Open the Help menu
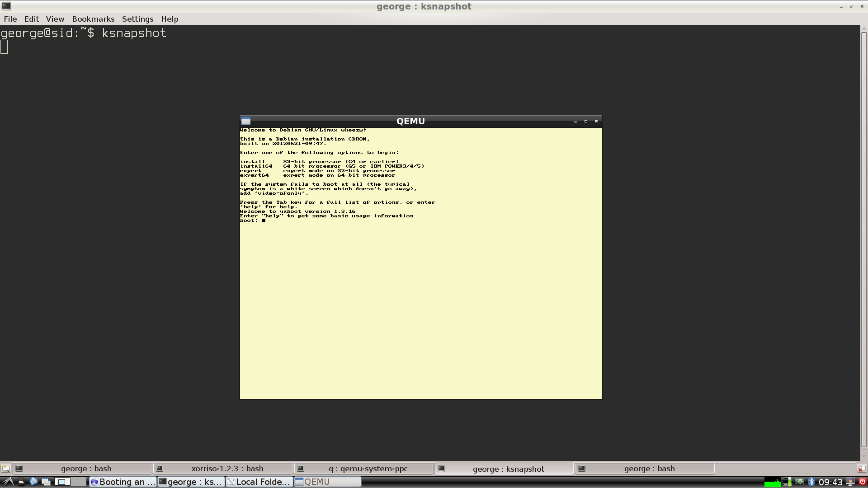Image resolution: width=868 pixels, height=488 pixels. [170, 19]
